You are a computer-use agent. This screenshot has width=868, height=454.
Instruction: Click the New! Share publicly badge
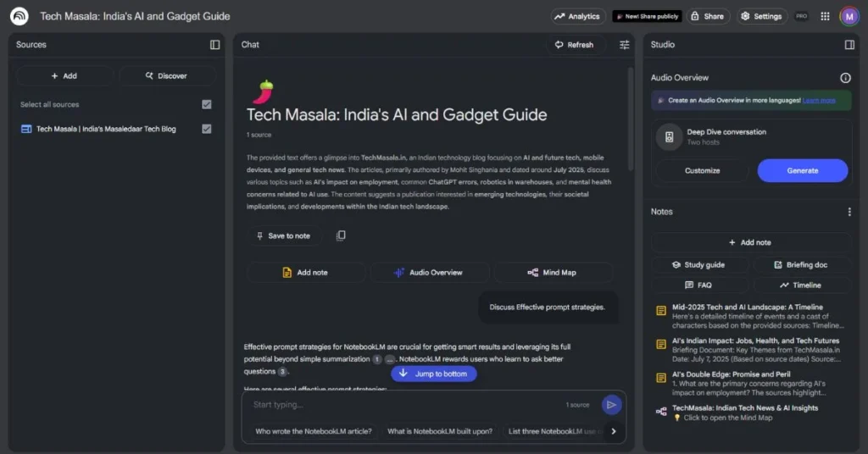click(647, 16)
